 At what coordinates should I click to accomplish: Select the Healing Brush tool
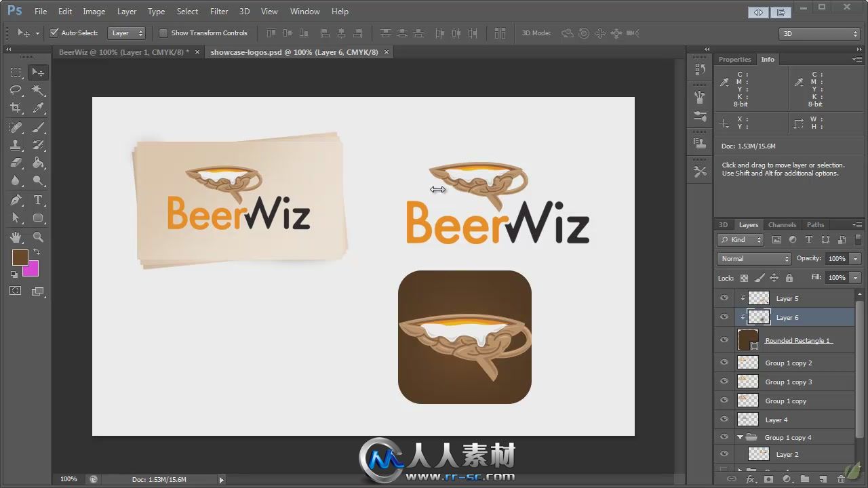pyautogui.click(x=16, y=127)
